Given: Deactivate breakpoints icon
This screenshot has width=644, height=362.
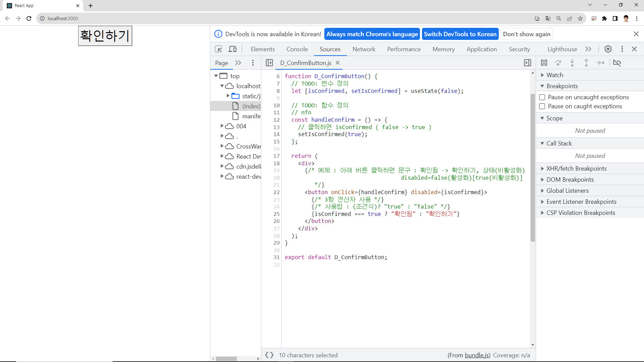Looking at the screenshot, I should [617, 63].
